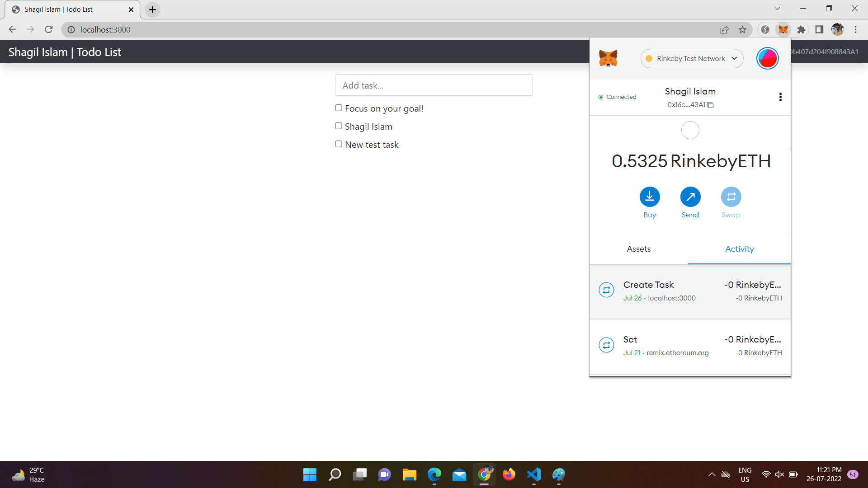Open the weather widget showing 29°C Haze

click(28, 474)
